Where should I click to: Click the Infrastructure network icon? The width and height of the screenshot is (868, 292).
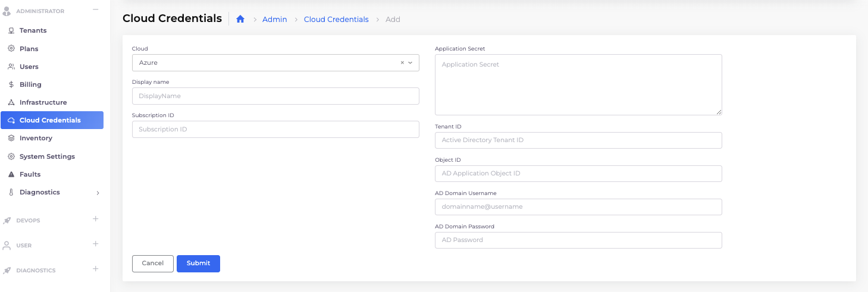(x=11, y=102)
